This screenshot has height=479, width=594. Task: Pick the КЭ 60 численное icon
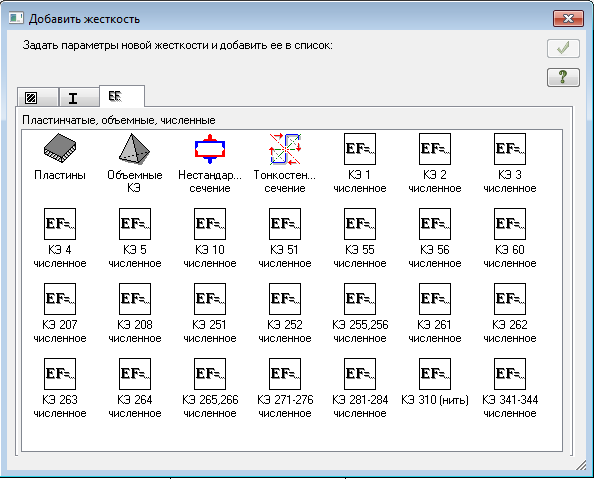click(510, 224)
